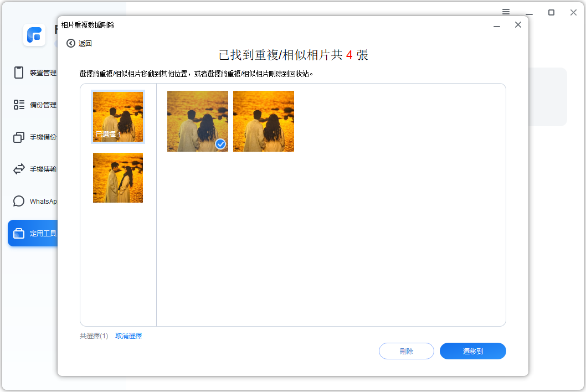586x392 pixels.
Task: Click the 返回 back arrow icon
Action: 71,43
